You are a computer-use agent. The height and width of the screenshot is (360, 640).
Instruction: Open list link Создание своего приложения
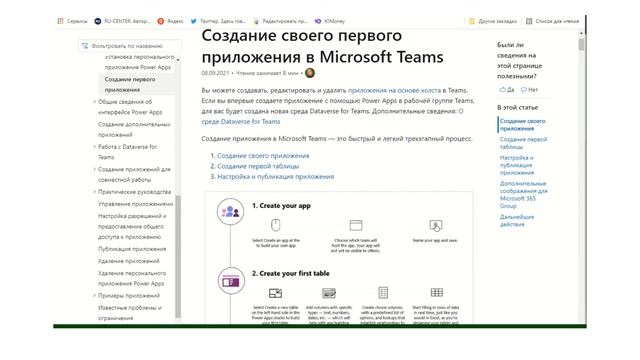pos(263,156)
